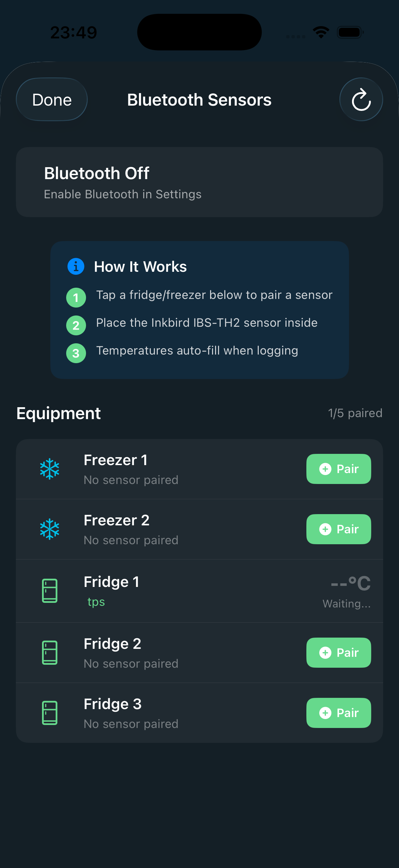This screenshot has height=868, width=399.
Task: Pair a sensor to Fridge 2
Action: pyautogui.click(x=338, y=652)
